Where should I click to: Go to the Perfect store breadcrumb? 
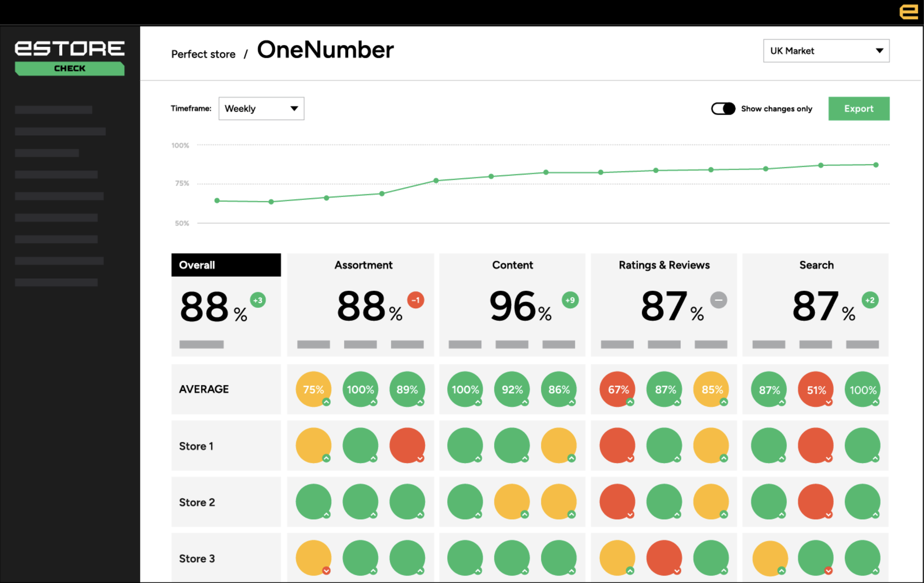203,54
